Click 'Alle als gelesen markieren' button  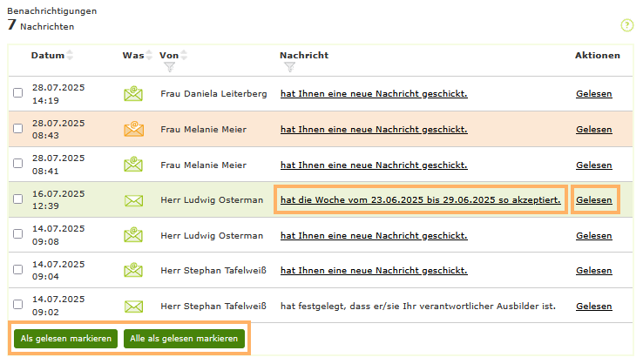[x=185, y=338]
